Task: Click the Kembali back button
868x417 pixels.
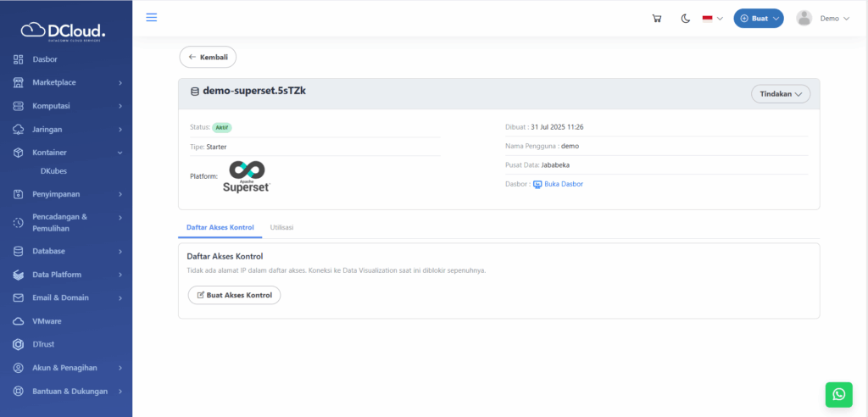Action: (x=208, y=57)
